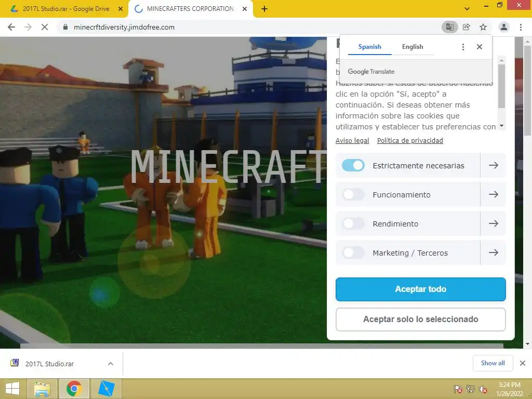This screenshot has width=532, height=399.
Task: Click the forward navigation arrow
Action: click(x=28, y=27)
